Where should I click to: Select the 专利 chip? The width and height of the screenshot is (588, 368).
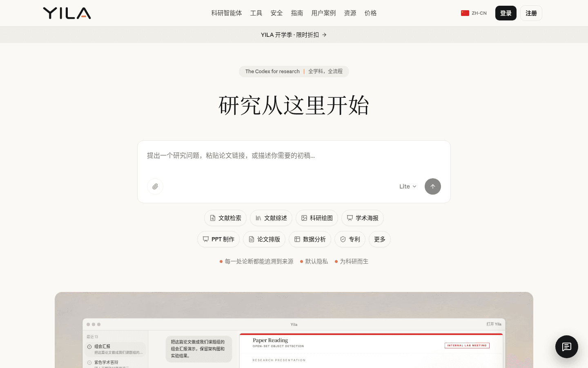point(350,239)
